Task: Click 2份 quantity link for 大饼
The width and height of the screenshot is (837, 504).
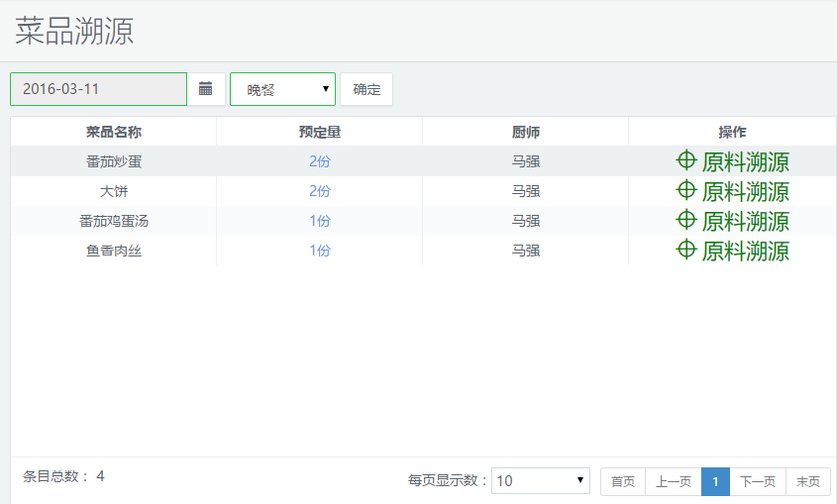Action: click(319, 191)
